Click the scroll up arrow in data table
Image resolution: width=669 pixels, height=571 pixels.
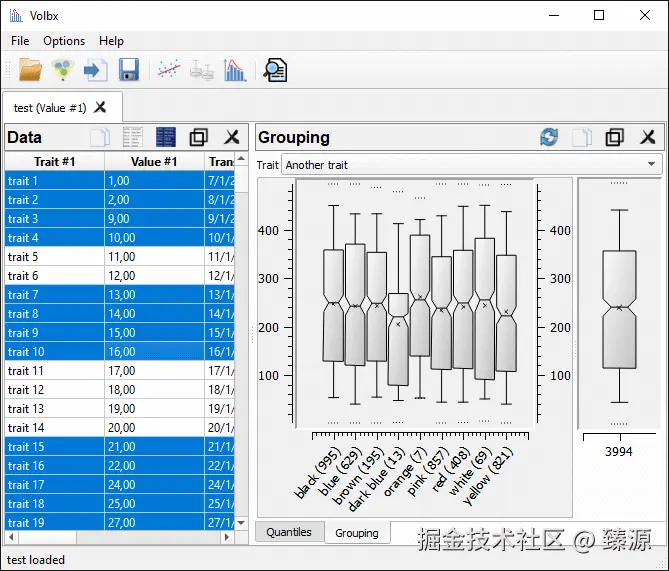tap(241, 159)
